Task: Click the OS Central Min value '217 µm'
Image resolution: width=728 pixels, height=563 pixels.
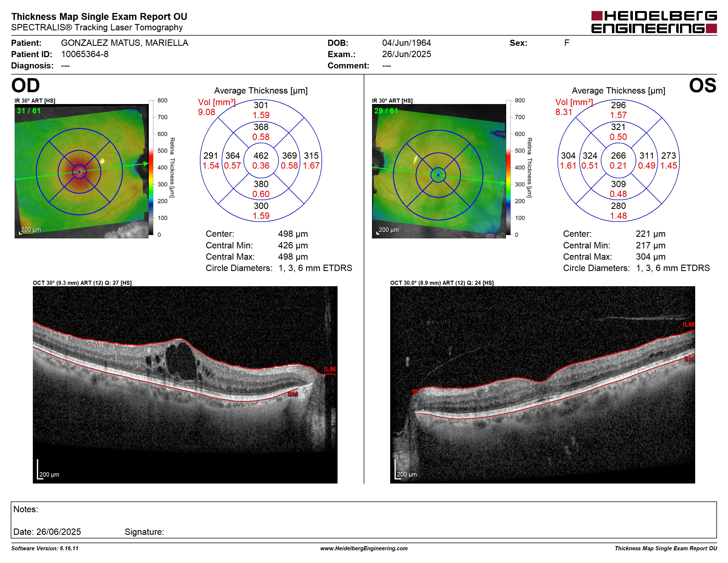Action: coord(650,245)
